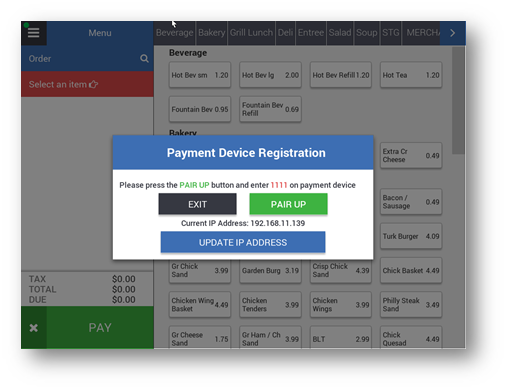Select the Grill Lunch tab
Viewport: 508px width, 391px height.
point(251,33)
